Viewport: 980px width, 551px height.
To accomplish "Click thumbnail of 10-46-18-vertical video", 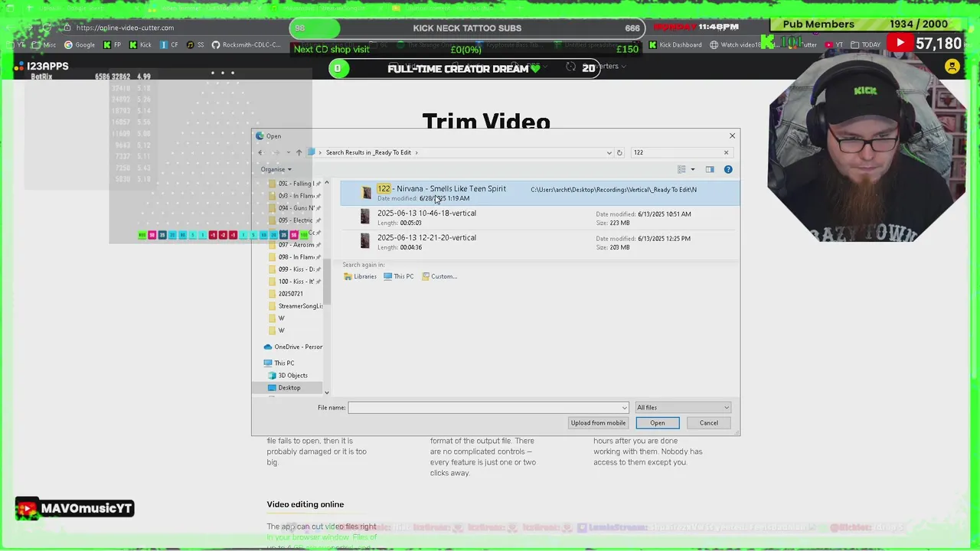I will coord(365,217).
